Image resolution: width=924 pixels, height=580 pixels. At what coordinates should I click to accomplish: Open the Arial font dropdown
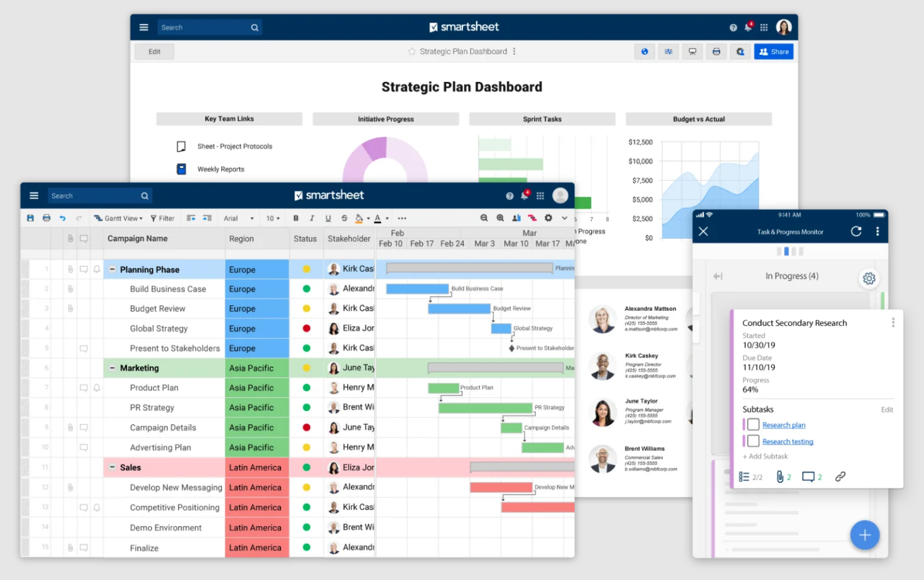(239, 218)
